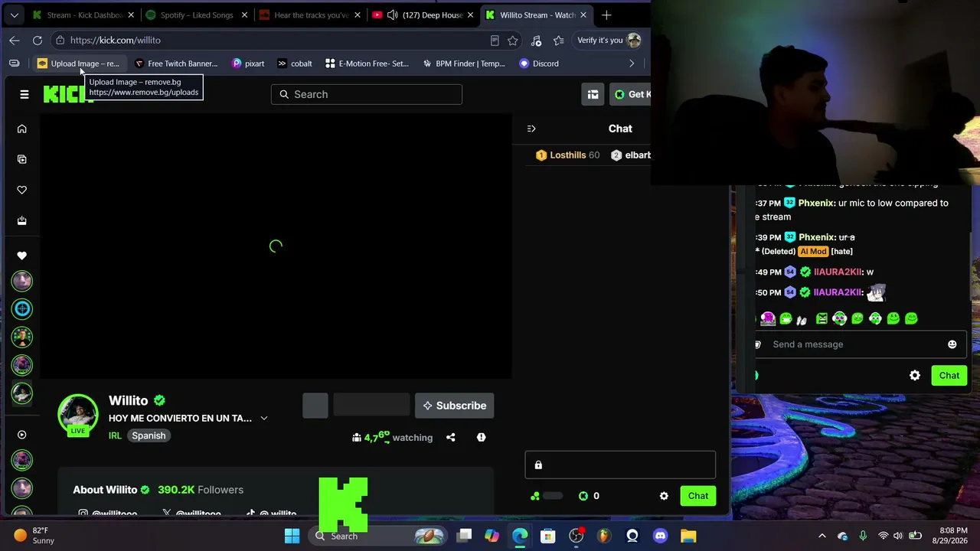Click the browser refresh button
Image resolution: width=980 pixels, height=551 pixels.
[x=38, y=40]
